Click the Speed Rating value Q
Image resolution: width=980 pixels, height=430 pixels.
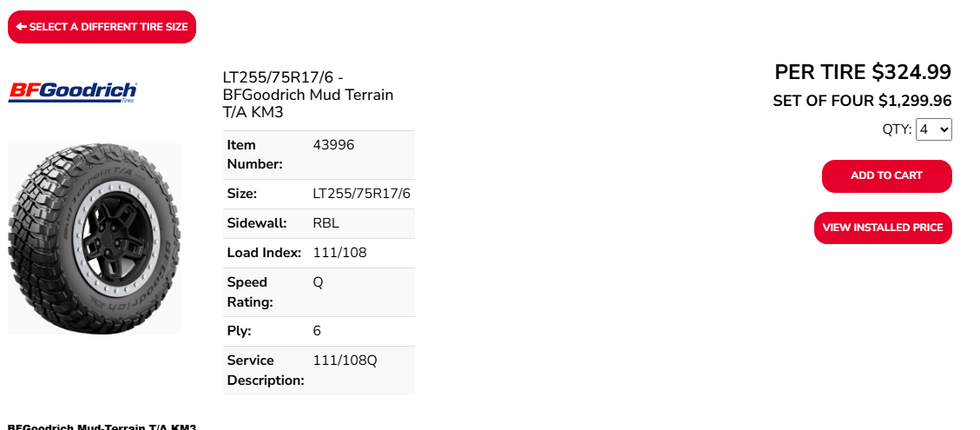pyautogui.click(x=318, y=282)
